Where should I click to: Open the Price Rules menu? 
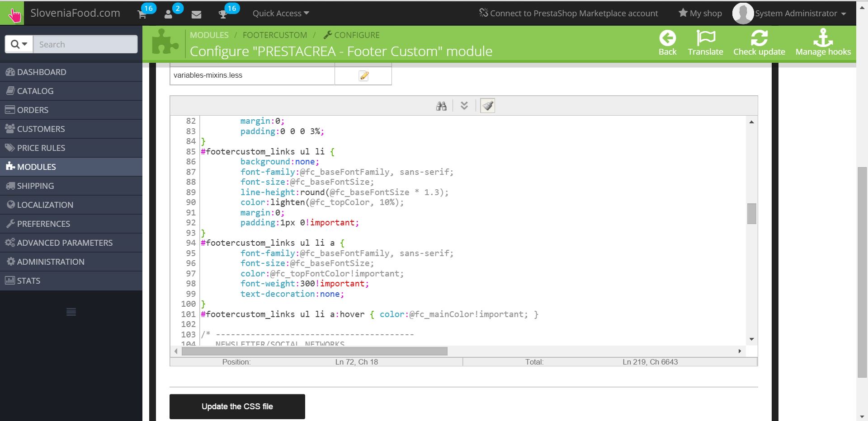pos(71,148)
